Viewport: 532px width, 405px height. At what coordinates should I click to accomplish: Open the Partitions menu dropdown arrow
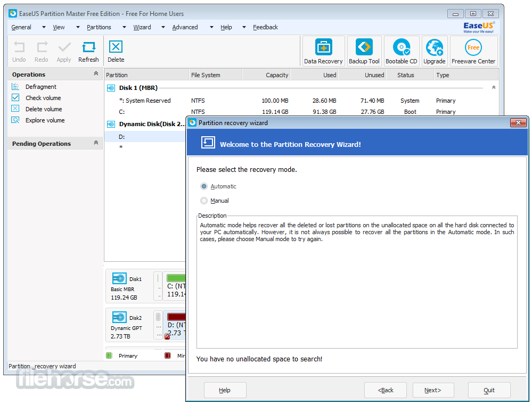pos(124,27)
